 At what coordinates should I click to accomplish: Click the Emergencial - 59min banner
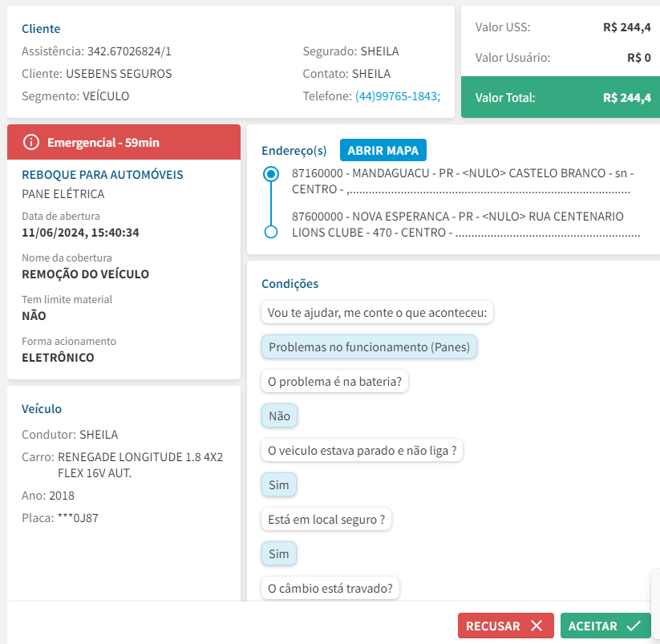(x=123, y=142)
